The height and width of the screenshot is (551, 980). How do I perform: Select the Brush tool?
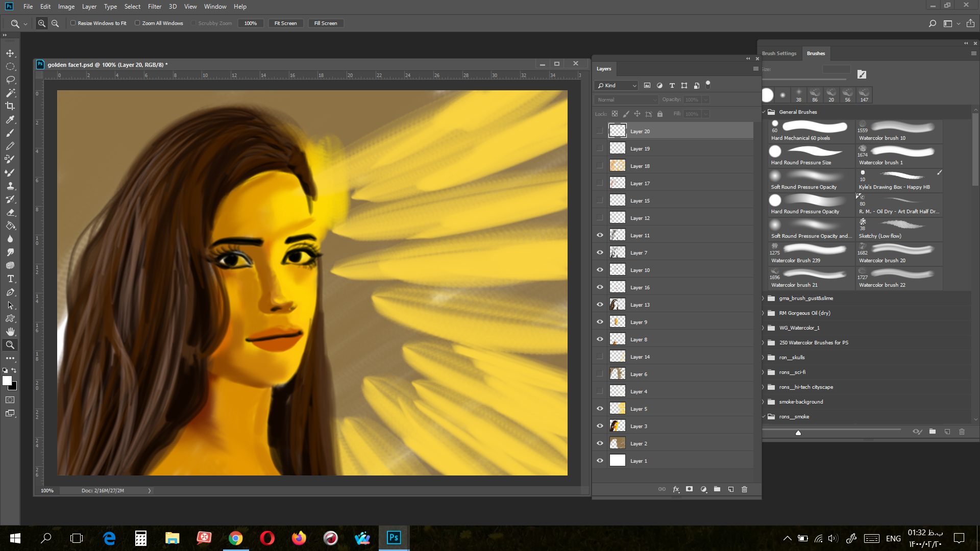(x=10, y=133)
